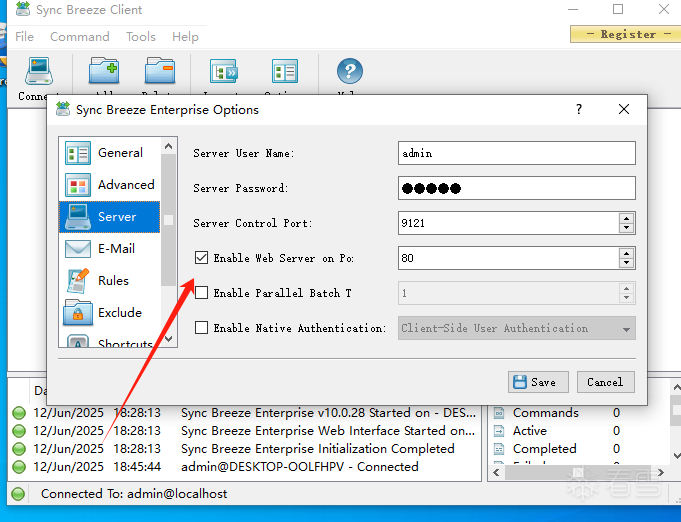Click the Server User Name field
Image resolution: width=681 pixels, height=522 pixels.
pyautogui.click(x=517, y=153)
